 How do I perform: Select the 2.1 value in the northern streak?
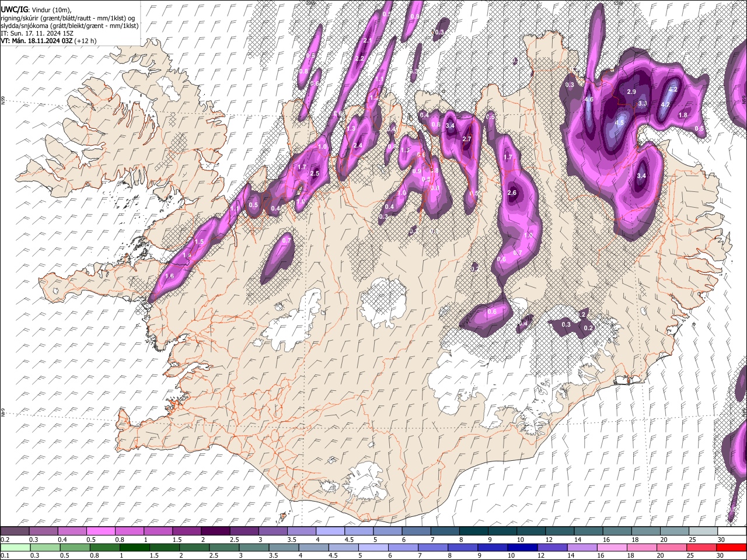pyautogui.click(x=367, y=41)
